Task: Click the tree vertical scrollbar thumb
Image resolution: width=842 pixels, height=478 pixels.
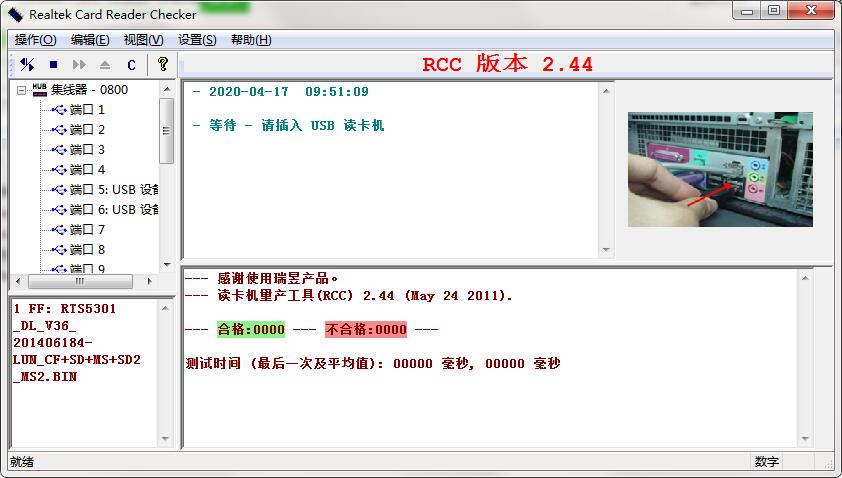Action: pos(167,131)
